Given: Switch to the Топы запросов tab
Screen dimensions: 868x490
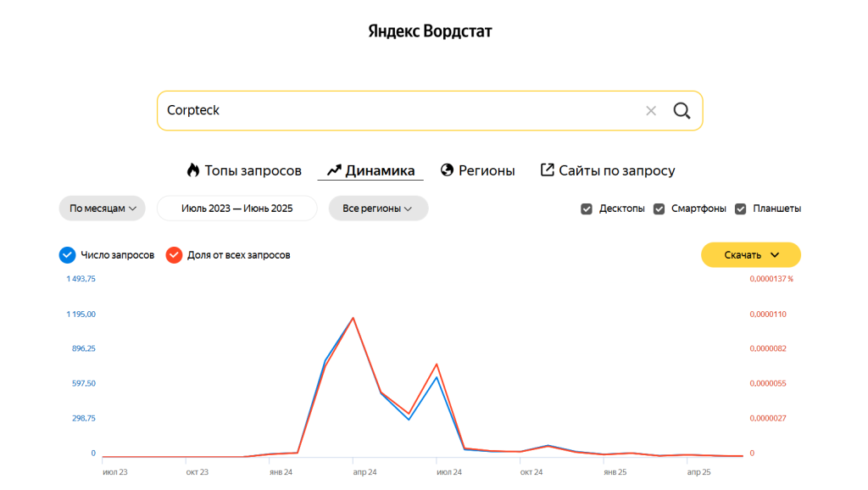Looking at the screenshot, I should pos(253,170).
